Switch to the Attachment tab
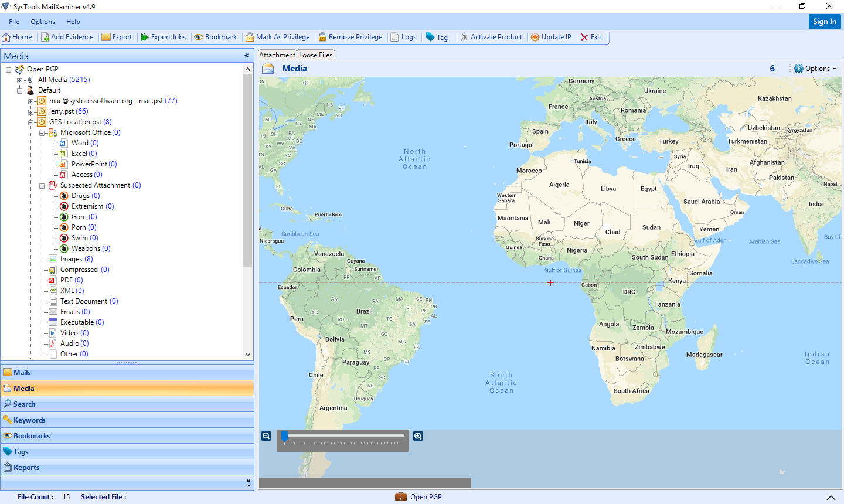The height and width of the screenshot is (504, 844). click(277, 55)
